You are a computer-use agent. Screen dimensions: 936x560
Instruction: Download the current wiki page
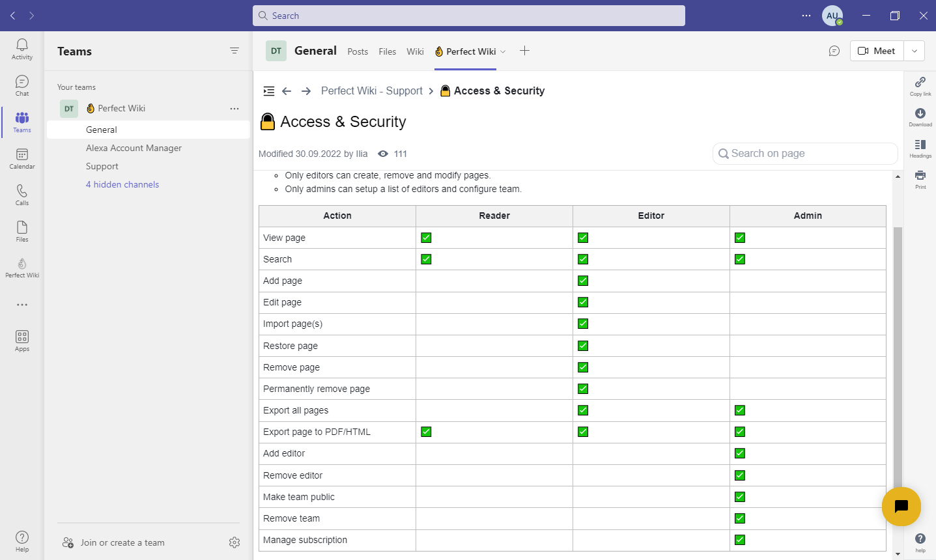tap(920, 115)
